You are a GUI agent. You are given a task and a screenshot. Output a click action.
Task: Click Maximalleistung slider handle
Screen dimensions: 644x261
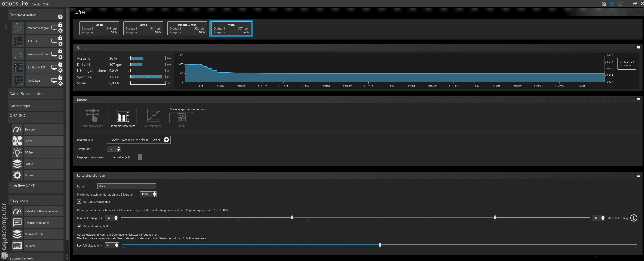495,217
